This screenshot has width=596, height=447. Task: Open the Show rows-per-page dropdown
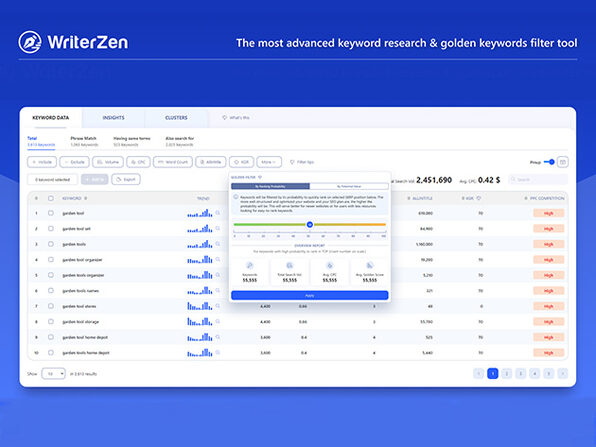pos(53,374)
